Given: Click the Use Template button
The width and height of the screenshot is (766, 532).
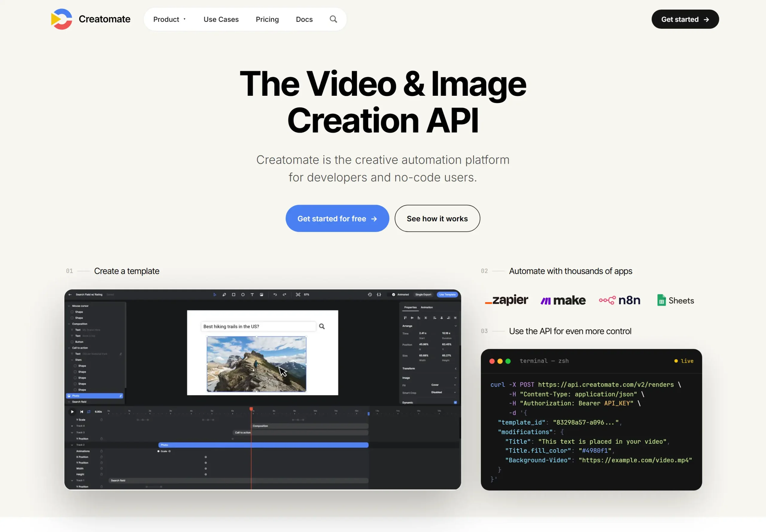Looking at the screenshot, I should (x=447, y=295).
